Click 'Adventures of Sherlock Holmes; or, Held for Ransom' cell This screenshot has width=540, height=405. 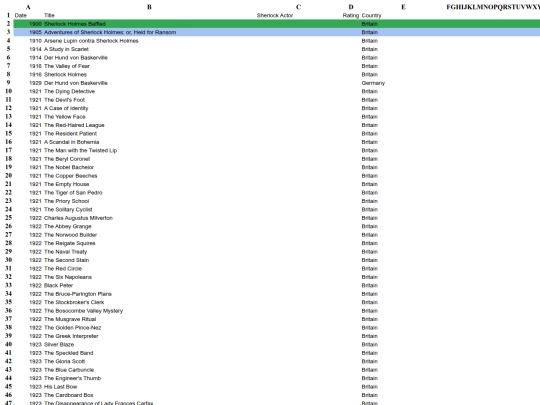(x=110, y=32)
